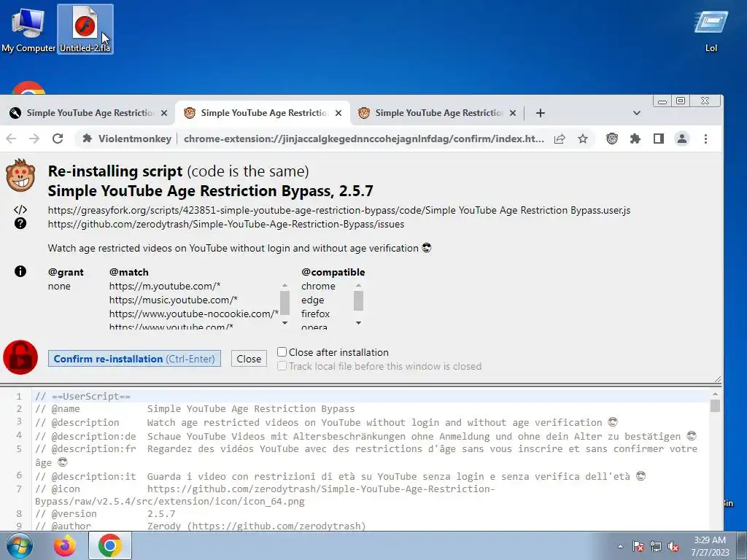The width and height of the screenshot is (747, 560).
Task: Launch Firefox from the taskbar
Action: click(64, 545)
